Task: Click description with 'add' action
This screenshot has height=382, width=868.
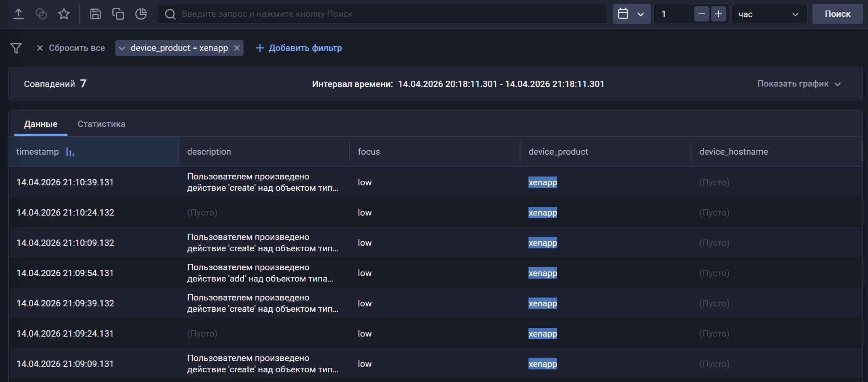Action: [260, 273]
